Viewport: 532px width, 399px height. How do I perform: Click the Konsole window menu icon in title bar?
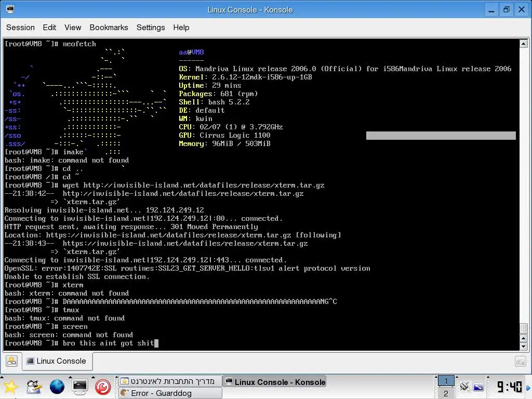tap(10, 9)
